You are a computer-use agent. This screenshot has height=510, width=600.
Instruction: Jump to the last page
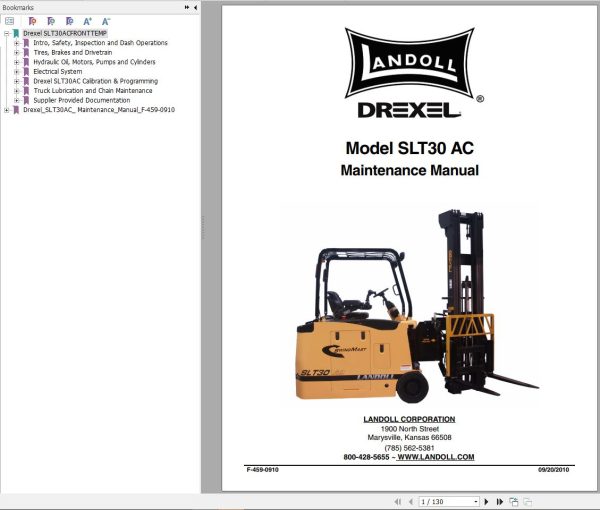pyautogui.click(x=500, y=502)
